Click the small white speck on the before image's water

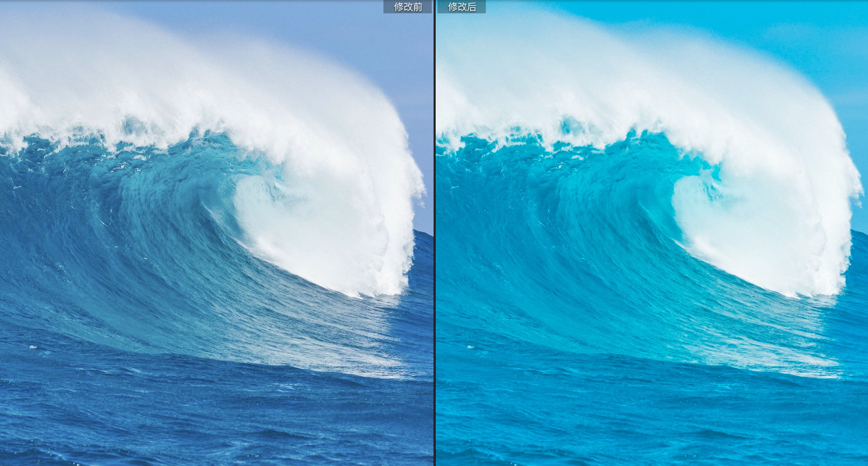click(x=33, y=347)
